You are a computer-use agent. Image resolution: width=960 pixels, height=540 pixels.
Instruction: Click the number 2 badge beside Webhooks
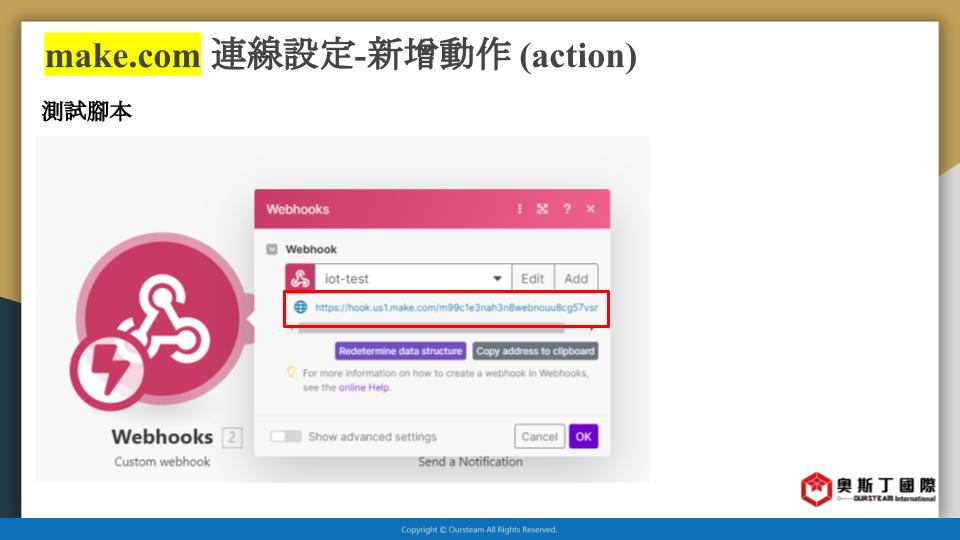[x=232, y=437]
